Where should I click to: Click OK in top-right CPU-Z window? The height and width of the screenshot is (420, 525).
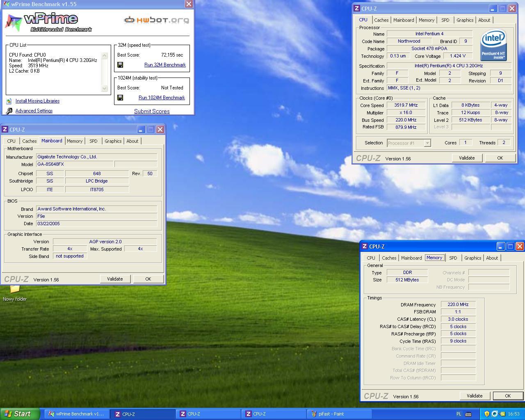(x=500, y=158)
